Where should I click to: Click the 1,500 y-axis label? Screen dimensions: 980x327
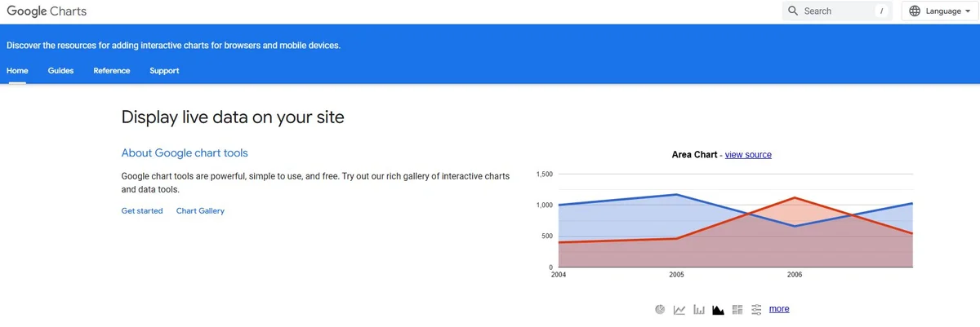545,175
